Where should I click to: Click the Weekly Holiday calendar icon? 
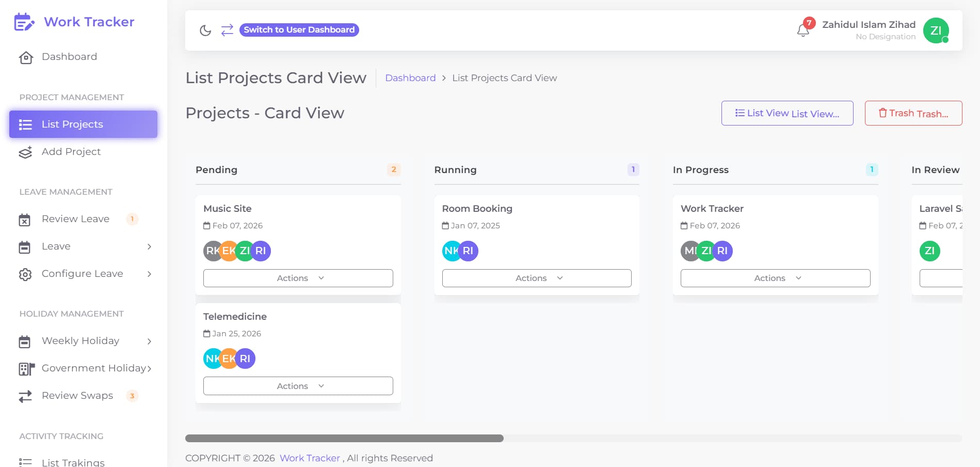[x=25, y=341]
